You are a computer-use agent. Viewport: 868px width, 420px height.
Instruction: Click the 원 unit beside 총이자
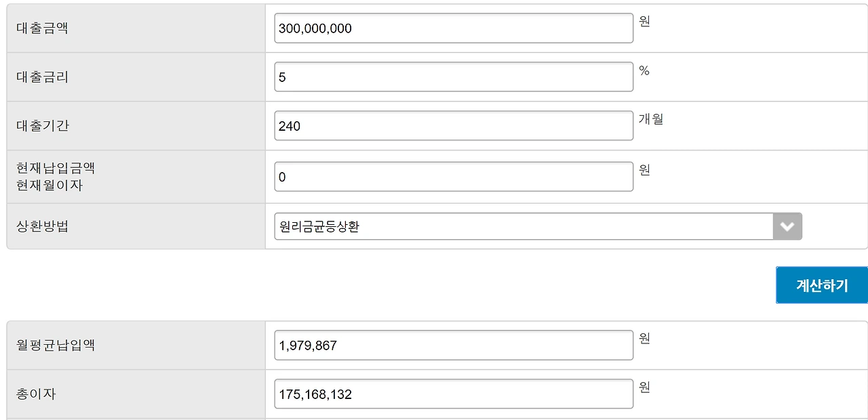(x=645, y=387)
